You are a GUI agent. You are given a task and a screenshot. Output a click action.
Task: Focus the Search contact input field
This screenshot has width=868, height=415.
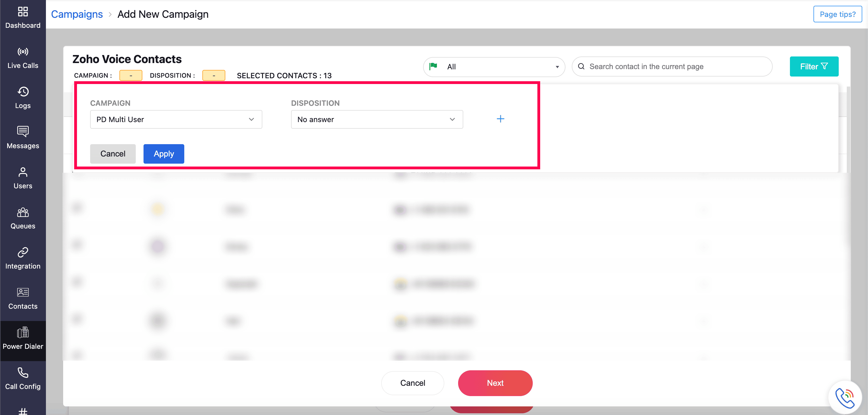(677, 67)
